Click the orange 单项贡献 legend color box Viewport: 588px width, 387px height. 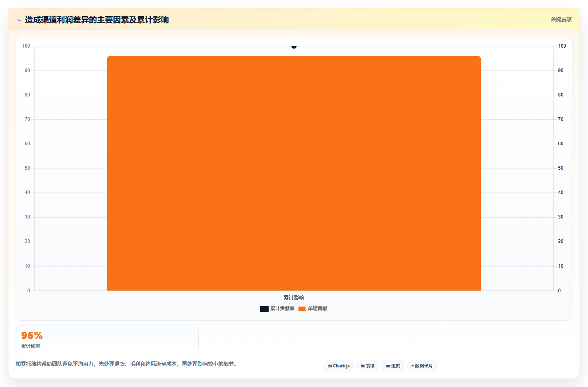coord(302,309)
